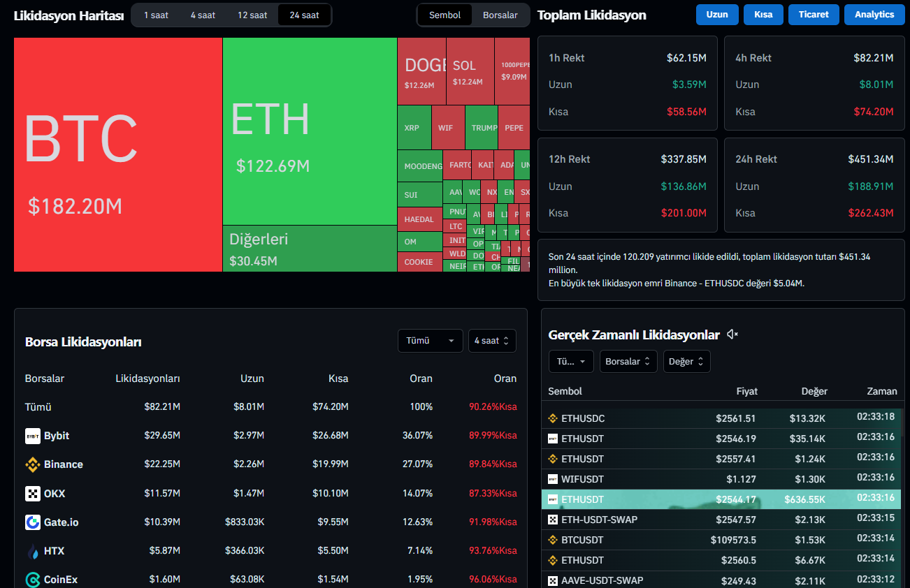Open Borsalar dropdown in real-time panel
This screenshot has width=910, height=588.
[x=628, y=362]
